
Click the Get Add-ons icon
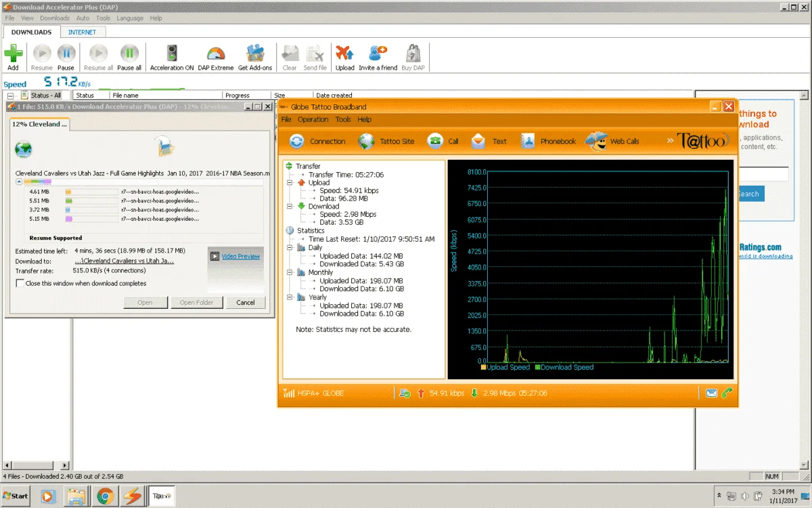click(x=255, y=54)
